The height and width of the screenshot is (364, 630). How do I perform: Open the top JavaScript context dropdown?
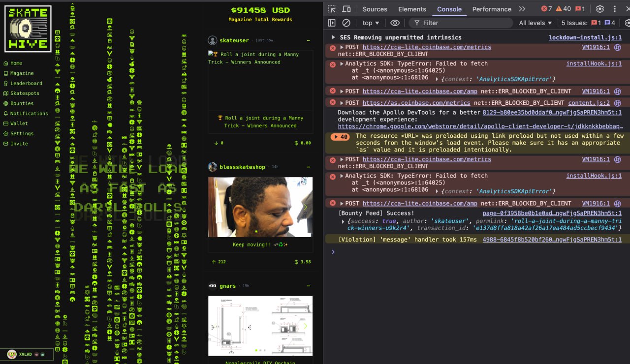[x=371, y=23]
